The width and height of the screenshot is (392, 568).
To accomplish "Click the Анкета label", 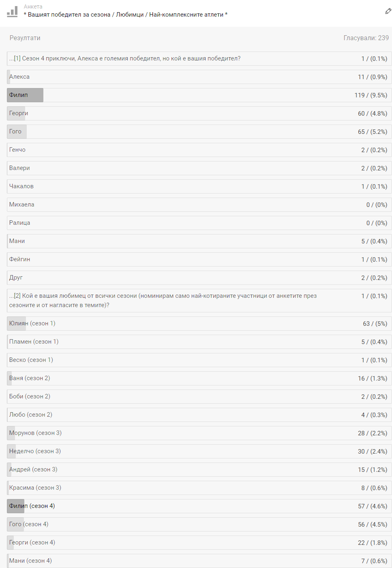I will pos(33,6).
